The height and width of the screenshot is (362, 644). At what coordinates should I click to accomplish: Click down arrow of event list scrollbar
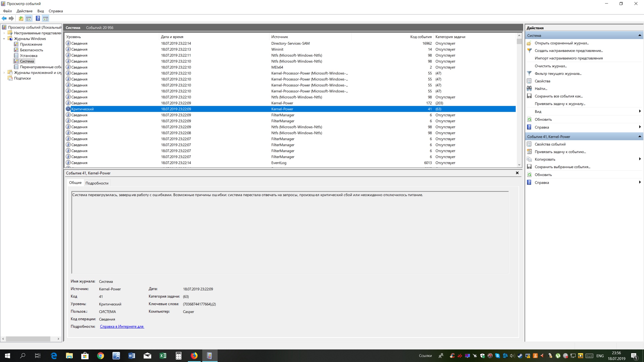pos(519,165)
